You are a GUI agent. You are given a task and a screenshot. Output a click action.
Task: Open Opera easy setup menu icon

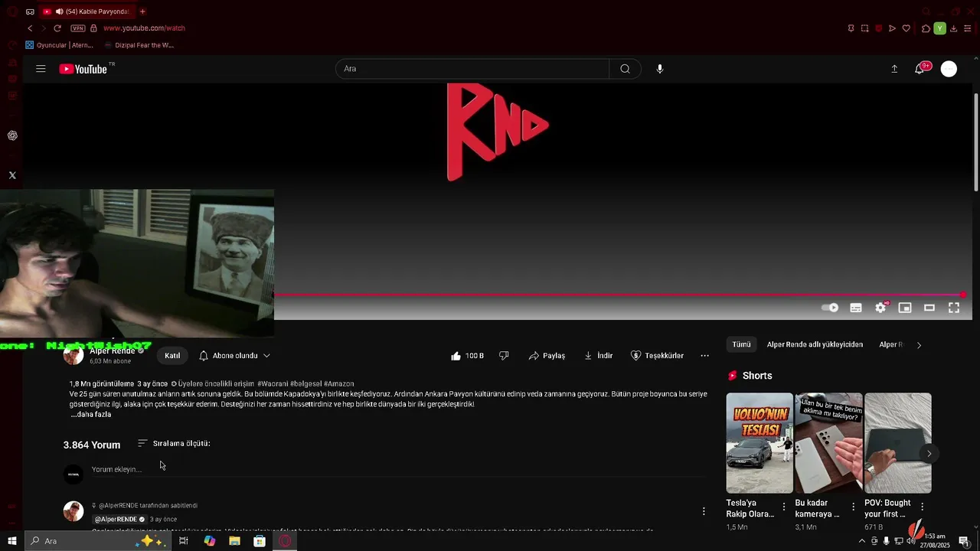[x=968, y=28]
